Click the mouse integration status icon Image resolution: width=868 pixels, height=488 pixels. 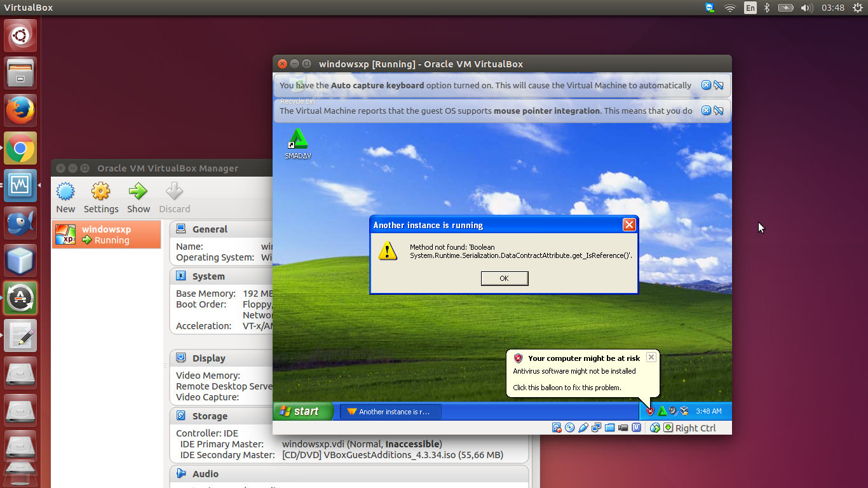coord(655,428)
